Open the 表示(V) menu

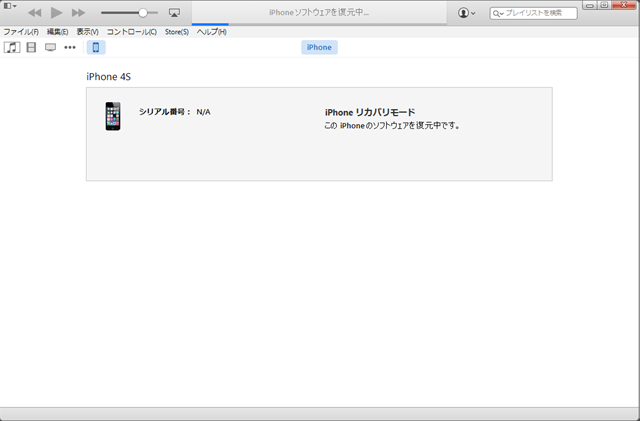(x=87, y=32)
